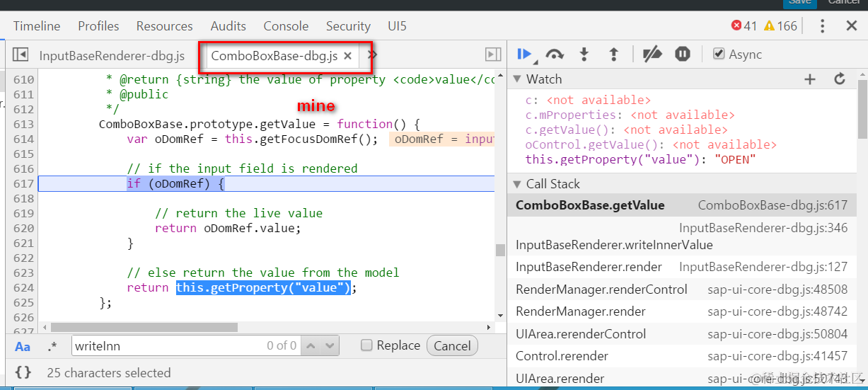Step out of current function
Screen dimensions: 868x390
613,55
